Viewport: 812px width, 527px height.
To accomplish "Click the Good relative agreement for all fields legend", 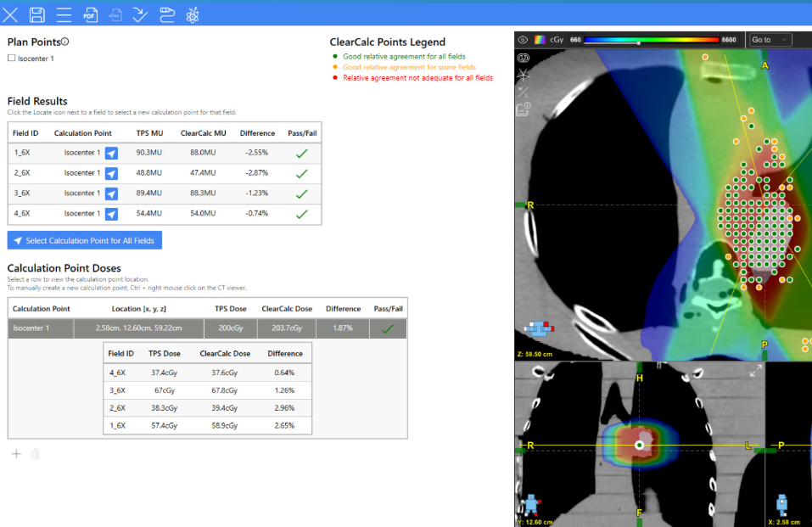I will pyautogui.click(x=404, y=57).
